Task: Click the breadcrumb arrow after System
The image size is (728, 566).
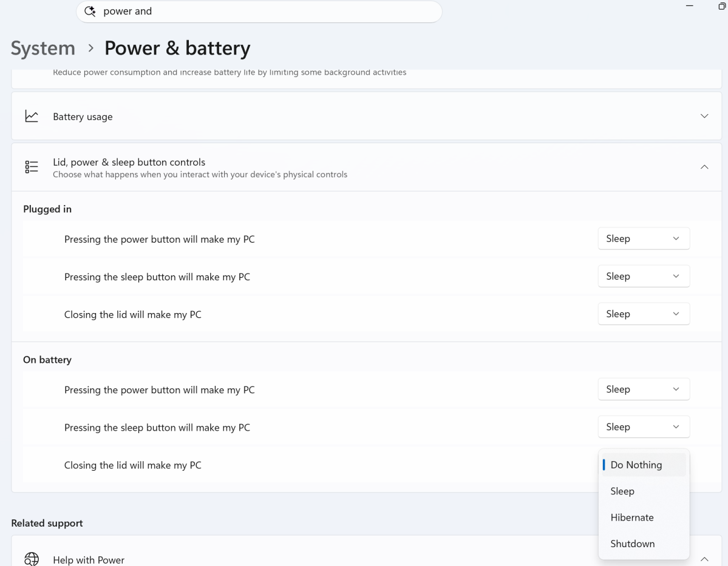Action: point(91,49)
